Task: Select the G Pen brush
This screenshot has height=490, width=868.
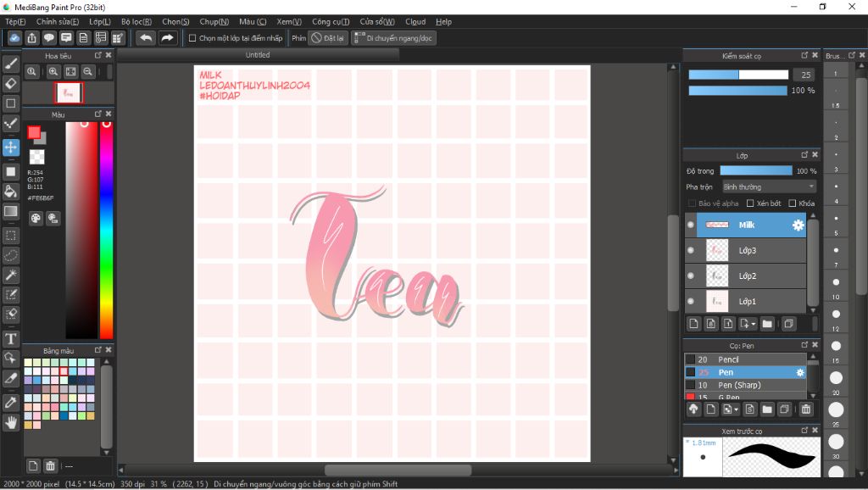Action: (x=745, y=396)
